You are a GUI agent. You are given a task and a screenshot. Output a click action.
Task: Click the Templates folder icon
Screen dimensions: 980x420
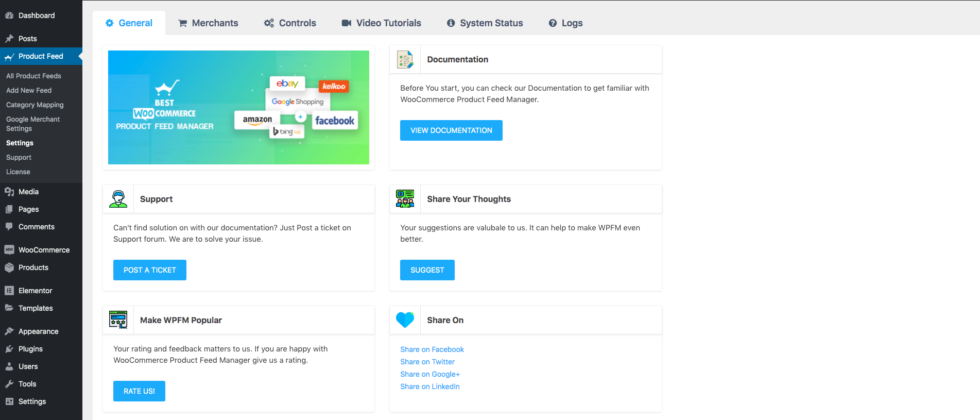[x=9, y=308]
